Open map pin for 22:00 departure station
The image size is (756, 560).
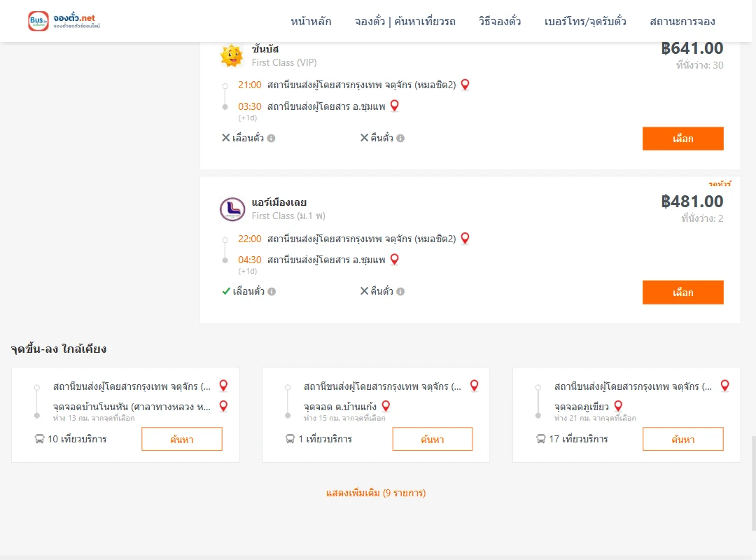pyautogui.click(x=465, y=238)
